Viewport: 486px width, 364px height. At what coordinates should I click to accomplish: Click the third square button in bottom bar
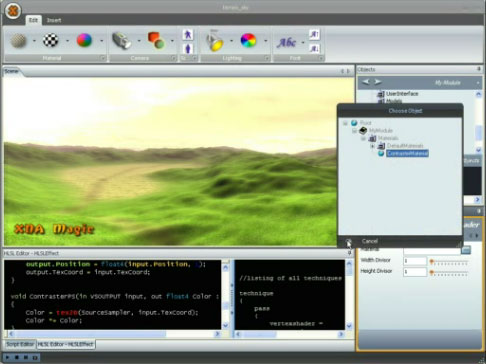(x=26, y=357)
